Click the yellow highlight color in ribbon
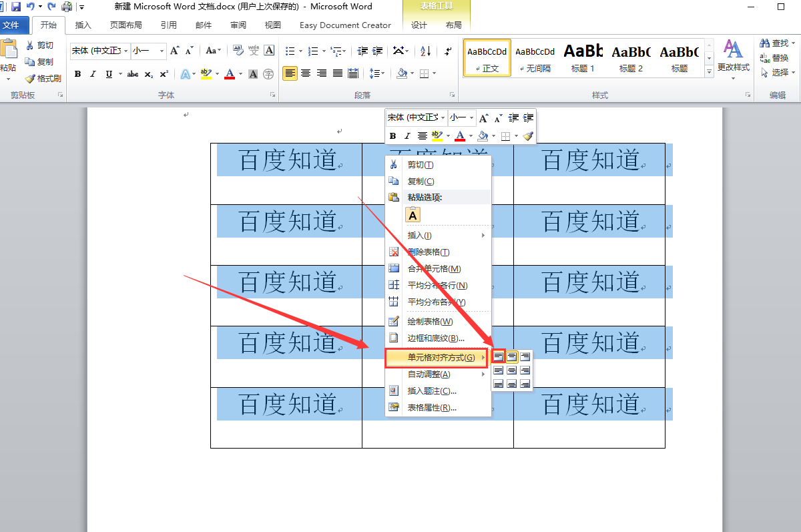801x532 pixels. point(206,73)
